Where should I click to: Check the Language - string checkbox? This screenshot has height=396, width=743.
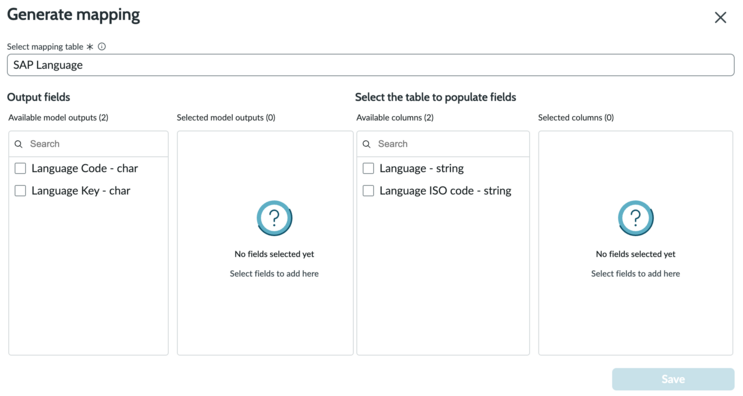coord(368,168)
